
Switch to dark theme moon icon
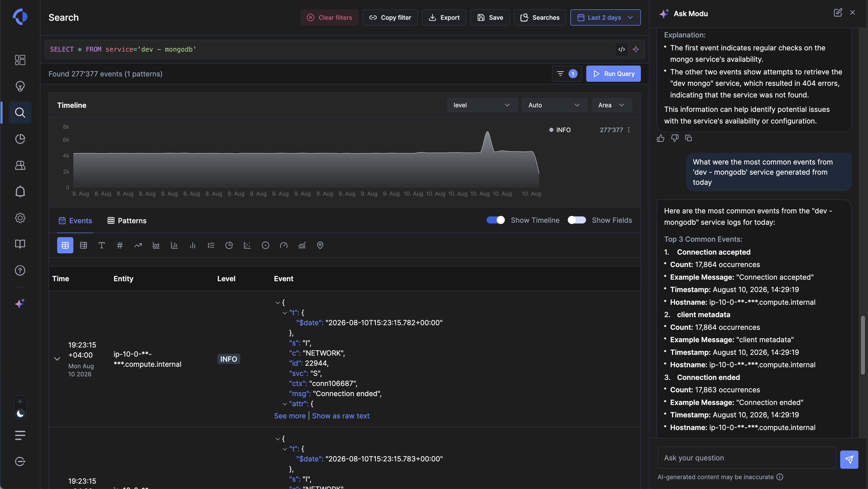[20, 414]
